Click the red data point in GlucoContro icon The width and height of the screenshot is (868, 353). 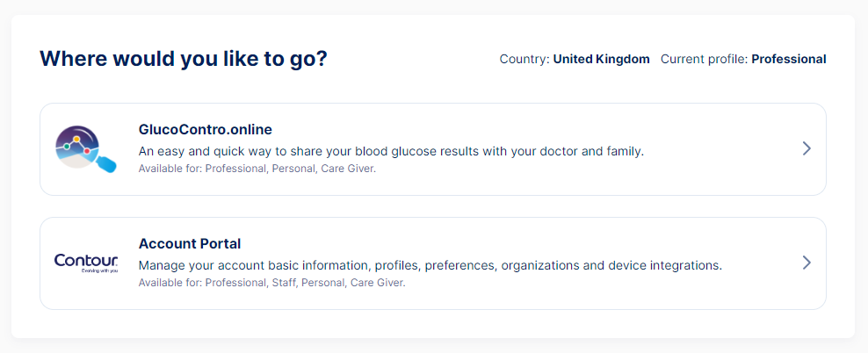[x=87, y=151]
